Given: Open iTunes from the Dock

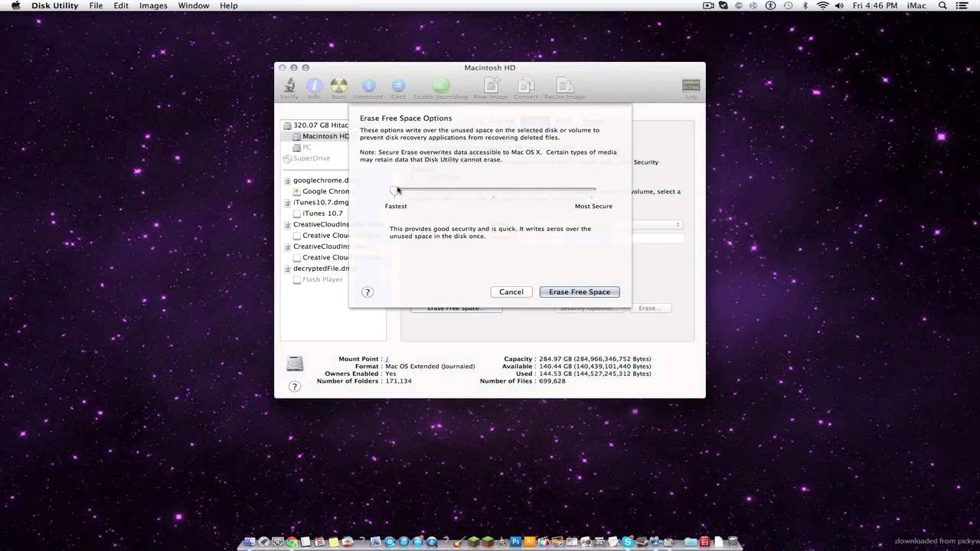Looking at the screenshot, I should click(403, 541).
